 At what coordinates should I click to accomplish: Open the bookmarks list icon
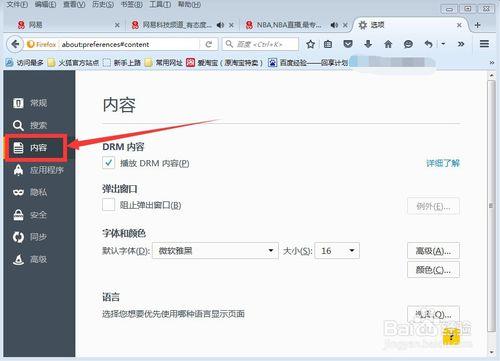(x=328, y=44)
